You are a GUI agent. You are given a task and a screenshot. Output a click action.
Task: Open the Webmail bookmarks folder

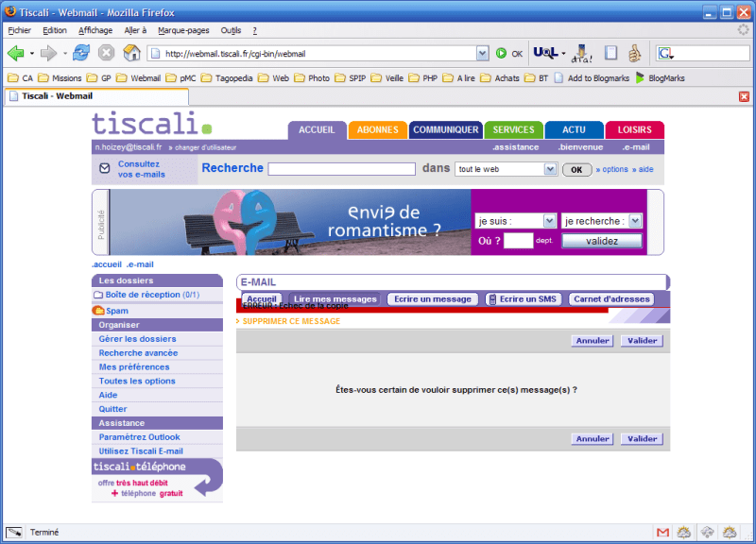pos(139,78)
